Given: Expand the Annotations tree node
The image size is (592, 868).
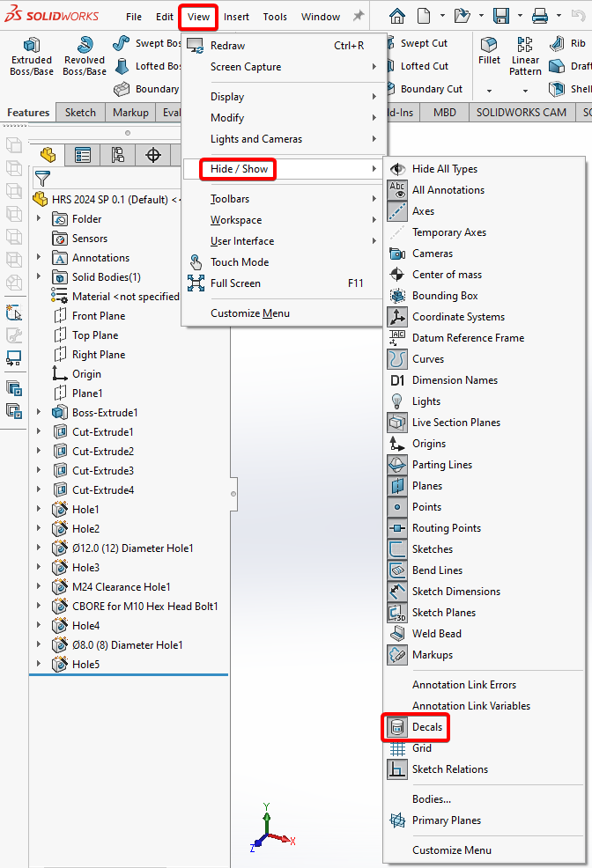Looking at the screenshot, I should click(x=39, y=257).
